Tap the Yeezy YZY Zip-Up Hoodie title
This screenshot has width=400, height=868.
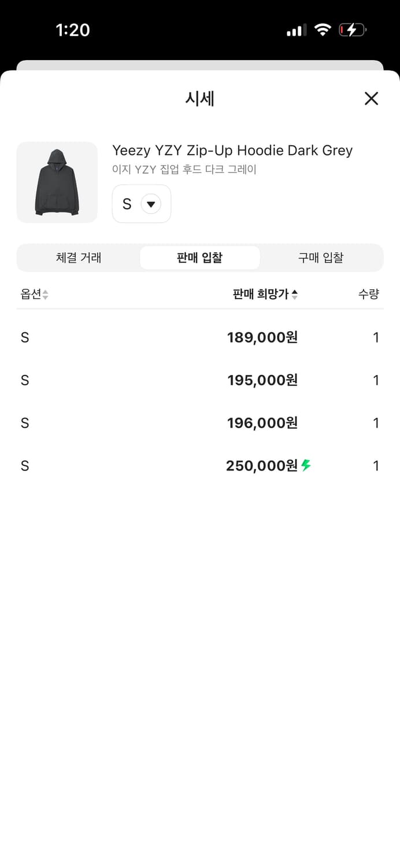coord(232,150)
